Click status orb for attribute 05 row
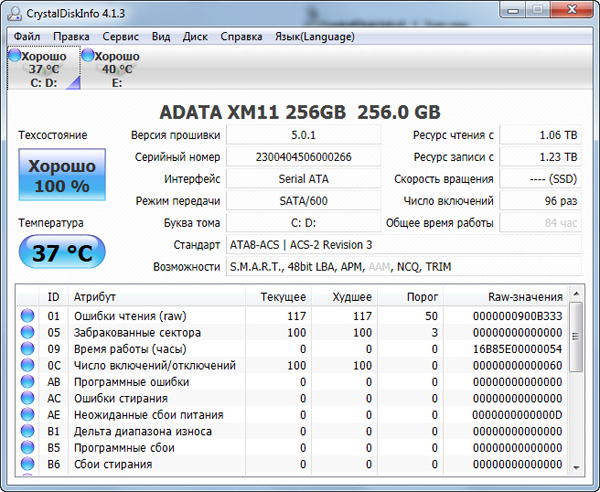 tap(27, 332)
